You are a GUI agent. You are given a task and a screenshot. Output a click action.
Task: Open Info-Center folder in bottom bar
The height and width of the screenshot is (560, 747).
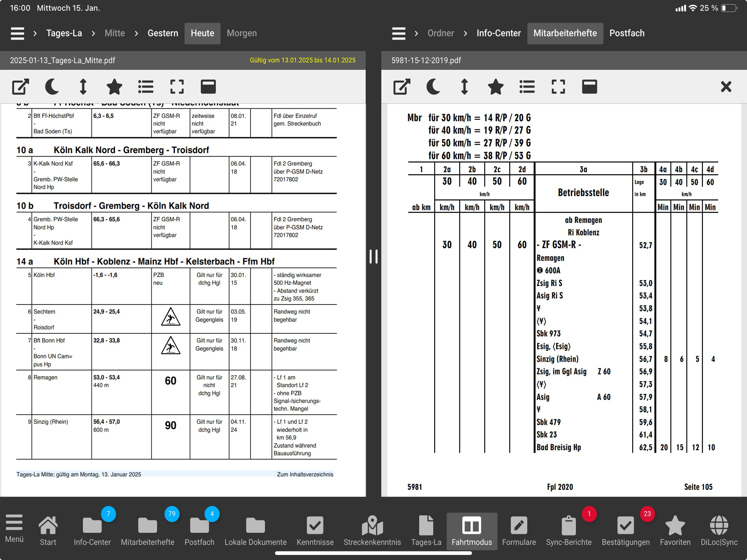tap(92, 531)
